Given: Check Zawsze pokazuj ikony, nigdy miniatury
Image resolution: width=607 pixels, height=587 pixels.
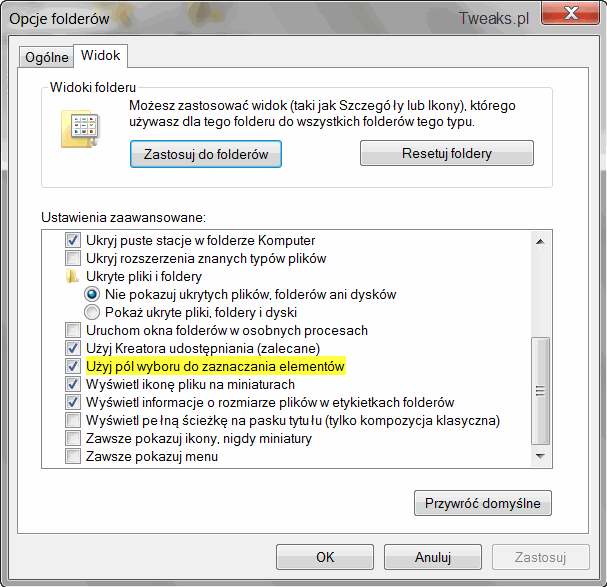Looking at the screenshot, I should (x=73, y=438).
